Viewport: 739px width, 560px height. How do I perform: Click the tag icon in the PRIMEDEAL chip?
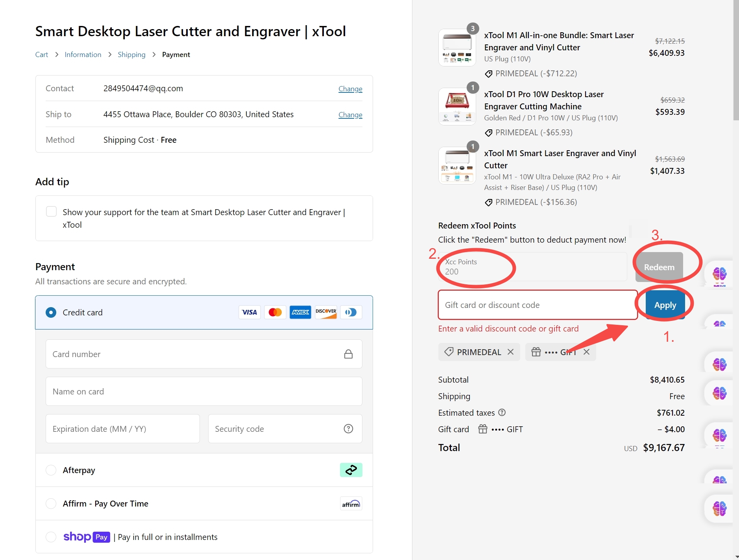point(449,352)
